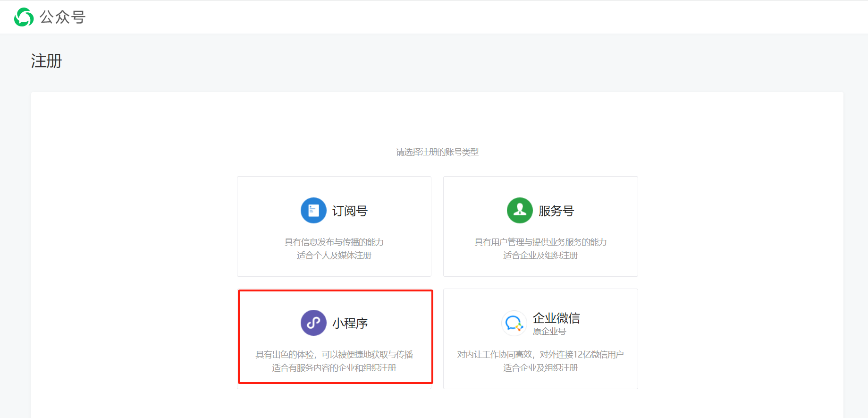Image resolution: width=868 pixels, height=418 pixels.
Task: Click text 具有出色的体验，可以被便捷地获取与传播
Action: coord(334,355)
